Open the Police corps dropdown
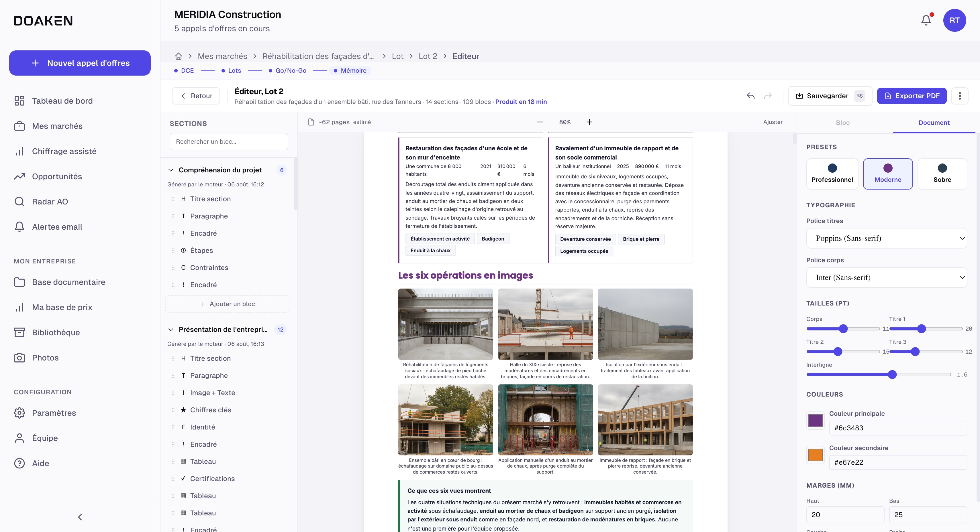The height and width of the screenshot is (532, 980). (x=886, y=278)
